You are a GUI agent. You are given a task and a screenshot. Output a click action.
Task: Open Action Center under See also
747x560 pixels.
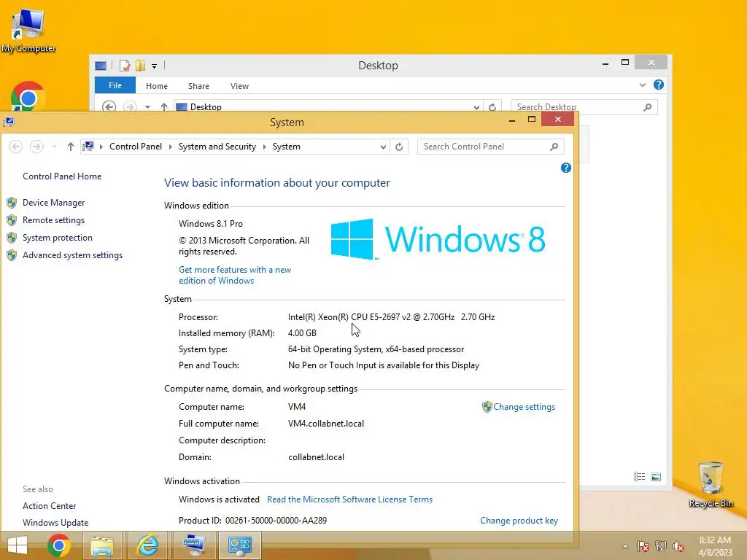click(49, 506)
